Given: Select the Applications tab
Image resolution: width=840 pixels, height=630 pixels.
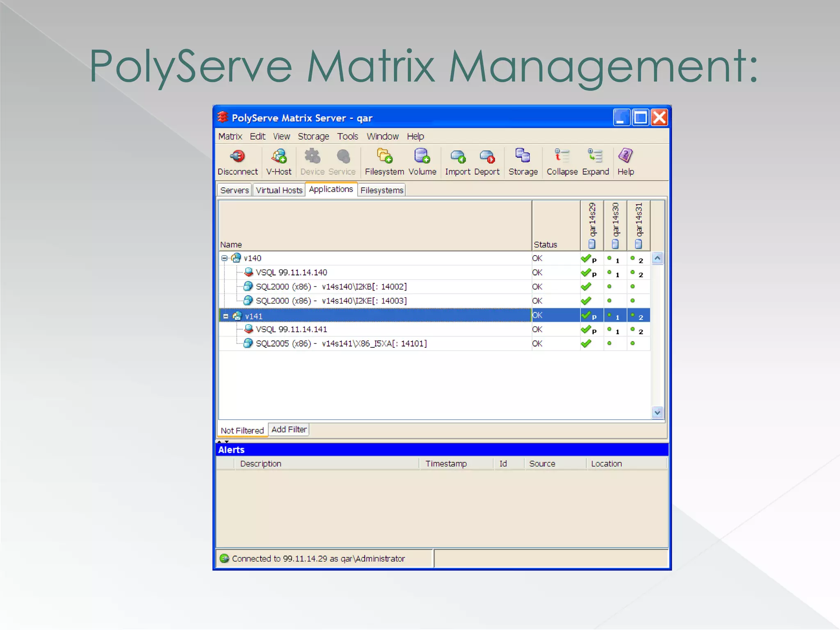Looking at the screenshot, I should (x=331, y=189).
